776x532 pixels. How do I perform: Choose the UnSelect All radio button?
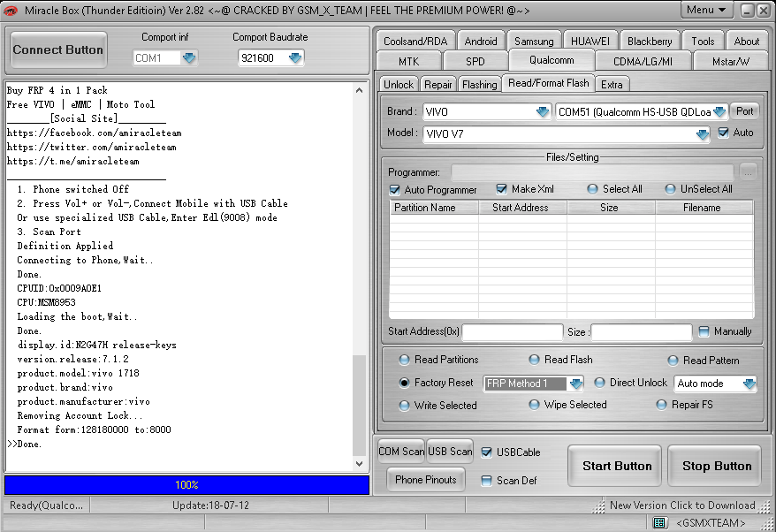click(x=670, y=189)
